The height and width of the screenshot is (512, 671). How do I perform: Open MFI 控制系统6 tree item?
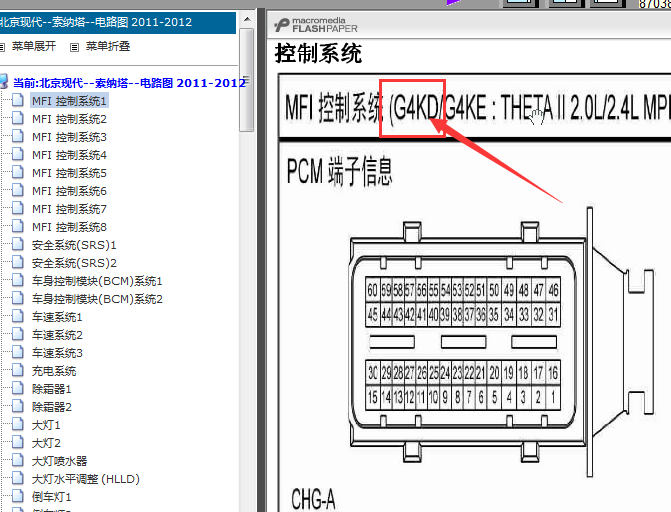(x=69, y=191)
